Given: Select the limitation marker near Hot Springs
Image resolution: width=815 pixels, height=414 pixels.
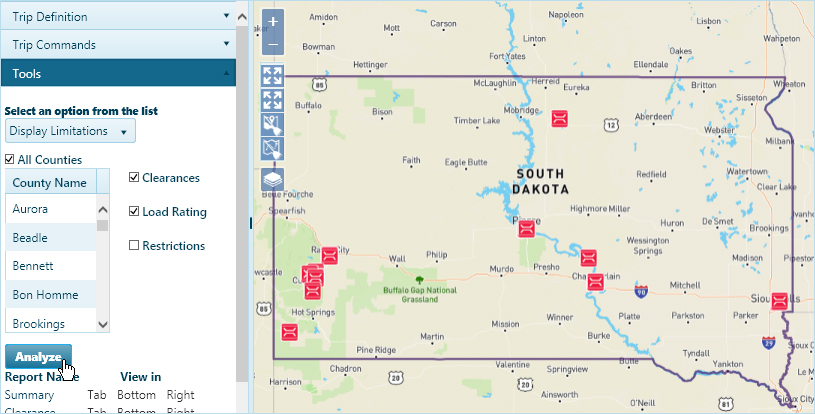Looking at the screenshot, I should (291, 332).
